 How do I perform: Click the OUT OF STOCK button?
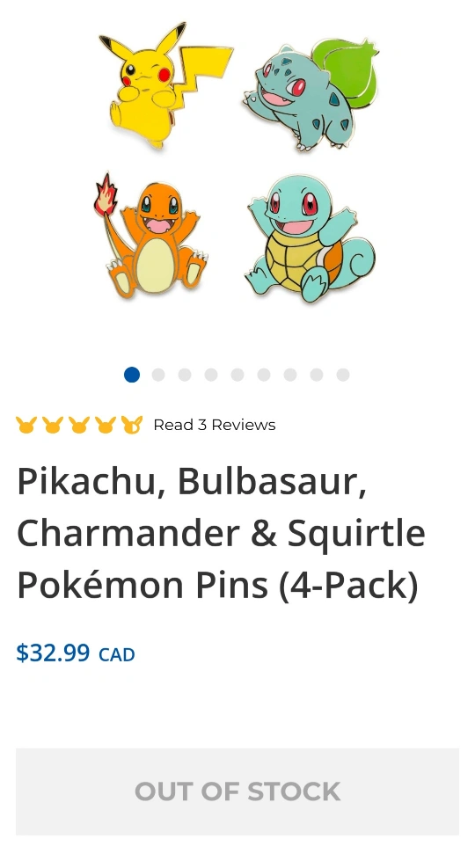(x=237, y=791)
